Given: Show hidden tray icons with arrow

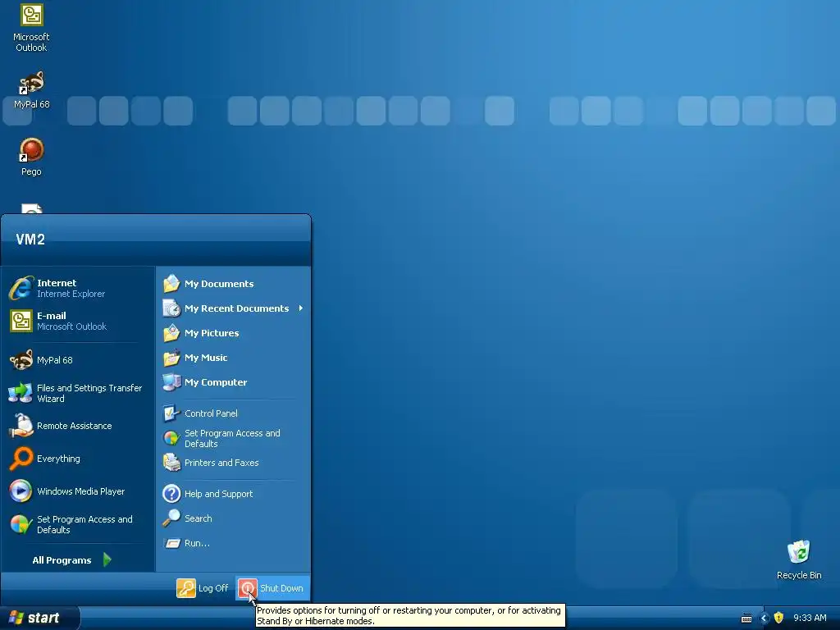Looking at the screenshot, I should 764,618.
